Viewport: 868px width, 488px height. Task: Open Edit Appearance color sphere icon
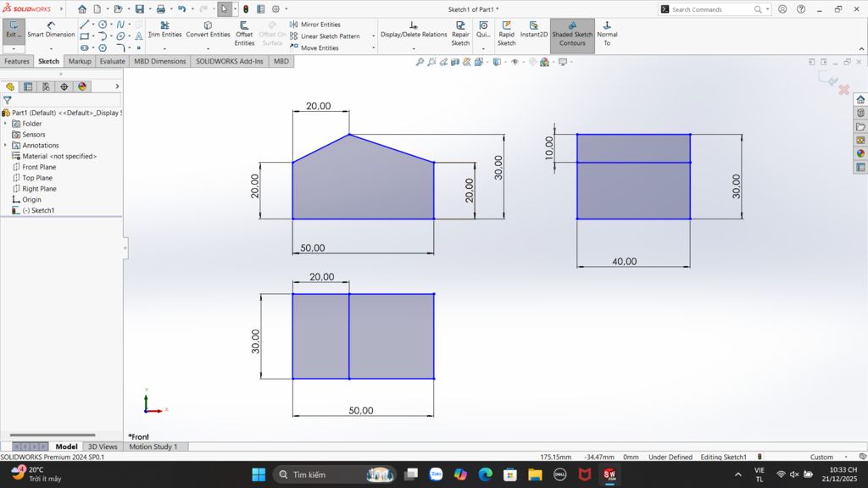545,62
